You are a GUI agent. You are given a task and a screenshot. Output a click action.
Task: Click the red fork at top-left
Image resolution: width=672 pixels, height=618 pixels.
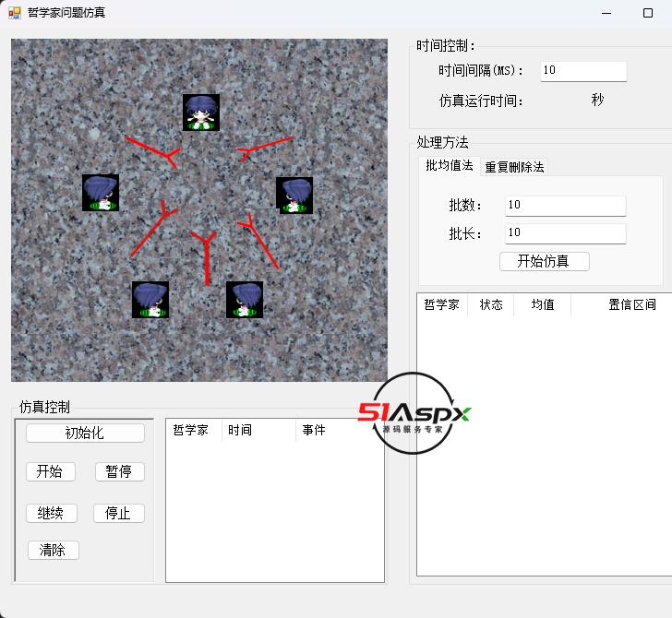tap(153, 152)
